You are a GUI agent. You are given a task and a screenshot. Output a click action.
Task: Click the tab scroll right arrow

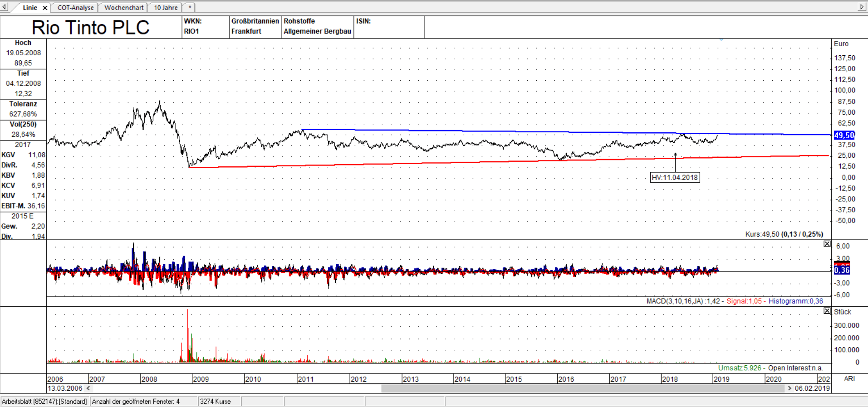coord(862,7)
